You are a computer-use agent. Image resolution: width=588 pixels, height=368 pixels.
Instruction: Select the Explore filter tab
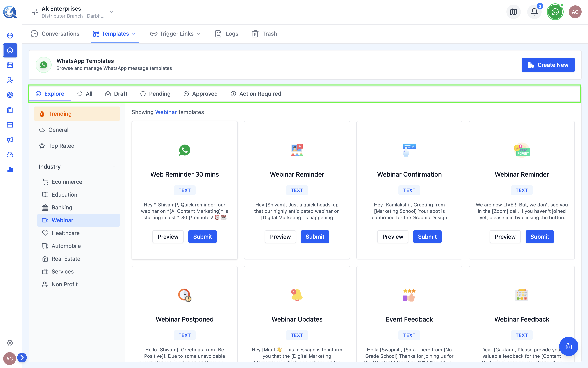(50, 94)
